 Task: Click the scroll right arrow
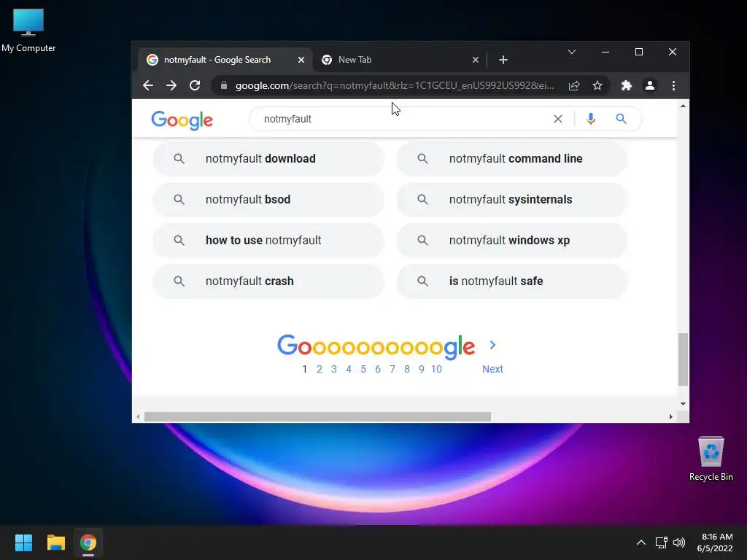(x=671, y=416)
